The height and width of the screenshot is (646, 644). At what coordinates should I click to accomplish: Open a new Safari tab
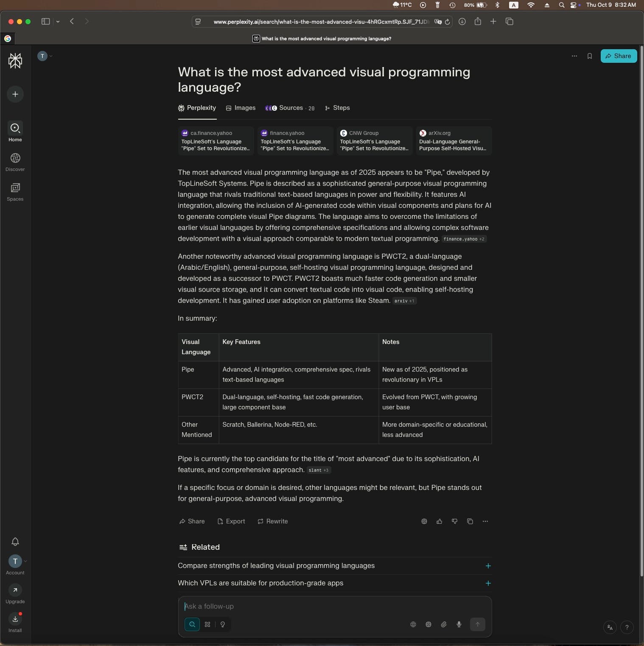(493, 22)
